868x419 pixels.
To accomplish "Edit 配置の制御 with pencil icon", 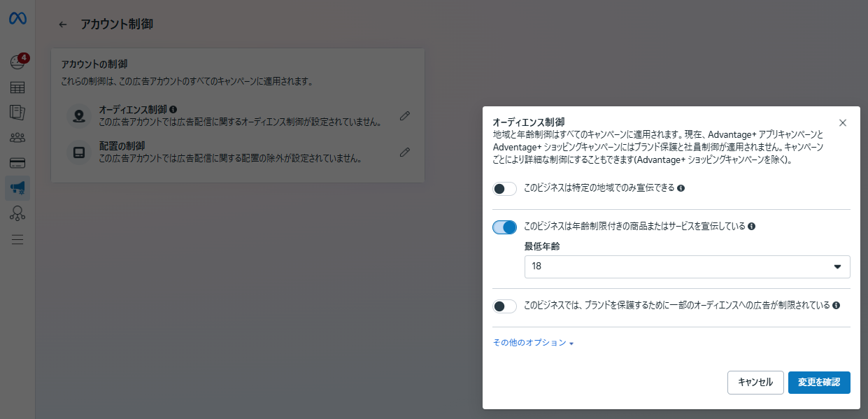I will point(404,152).
